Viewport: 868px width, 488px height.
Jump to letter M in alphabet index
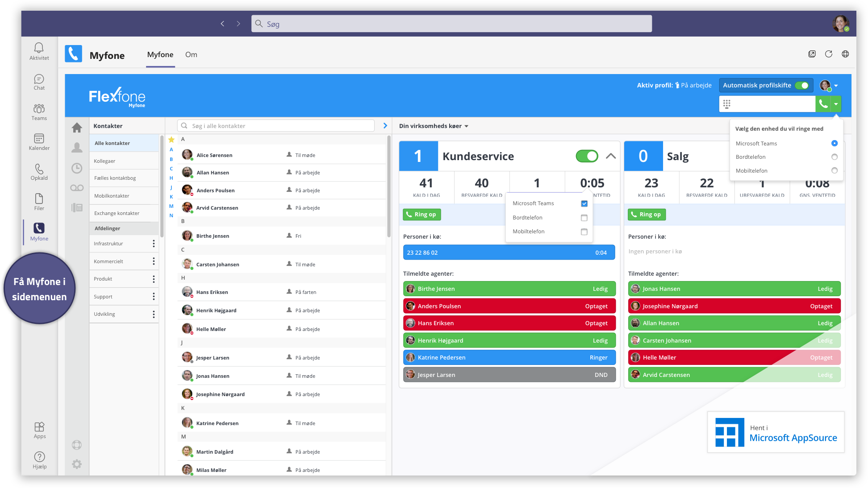tap(171, 206)
